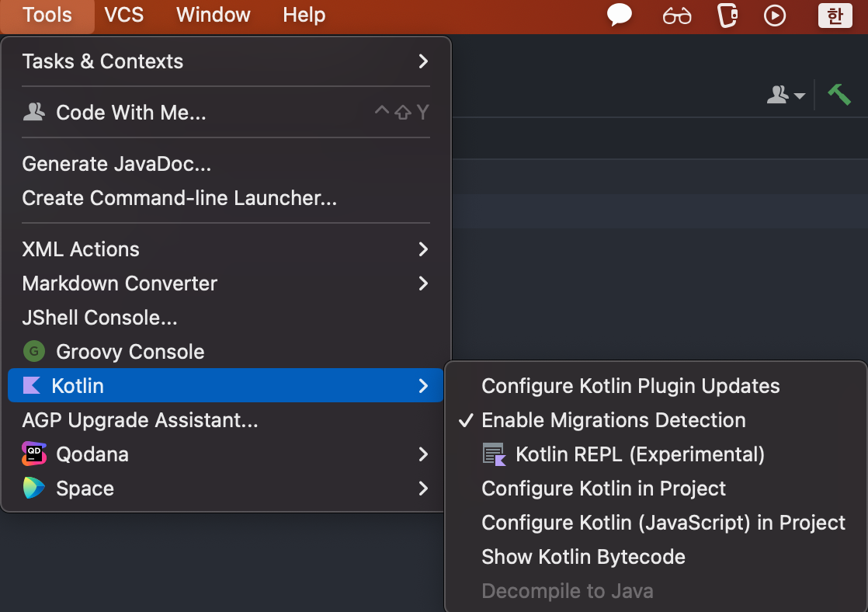This screenshot has width=868, height=612.
Task: Open JShell Console...
Action: click(226, 318)
